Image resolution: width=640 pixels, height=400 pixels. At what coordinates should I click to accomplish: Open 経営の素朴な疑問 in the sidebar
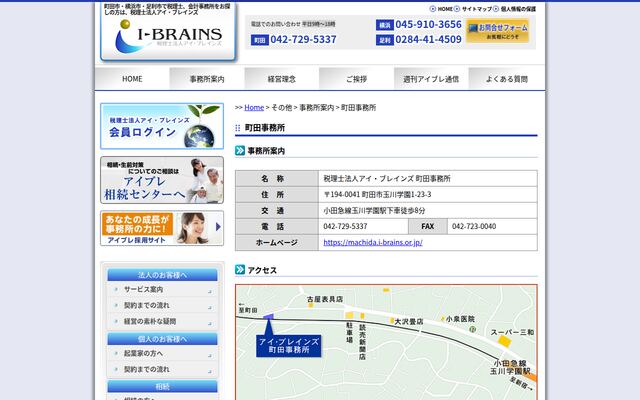[162, 321]
